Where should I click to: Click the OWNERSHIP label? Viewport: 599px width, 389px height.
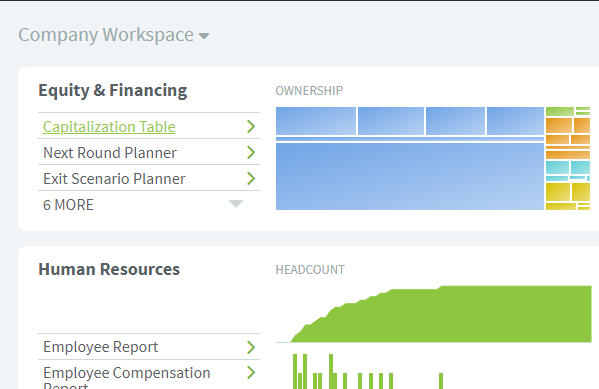[x=309, y=91]
